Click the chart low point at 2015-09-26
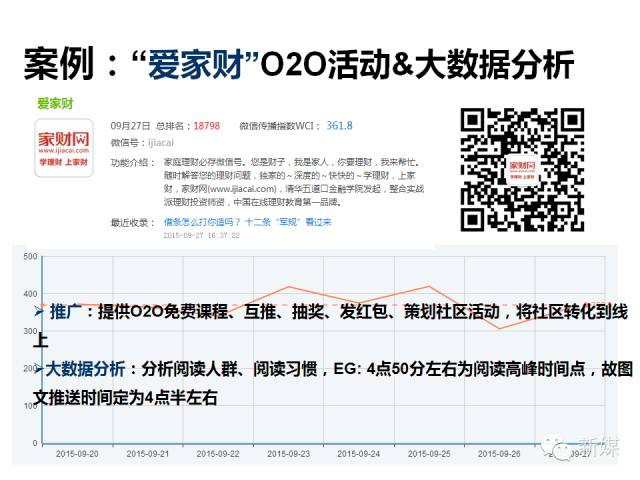 (499, 328)
